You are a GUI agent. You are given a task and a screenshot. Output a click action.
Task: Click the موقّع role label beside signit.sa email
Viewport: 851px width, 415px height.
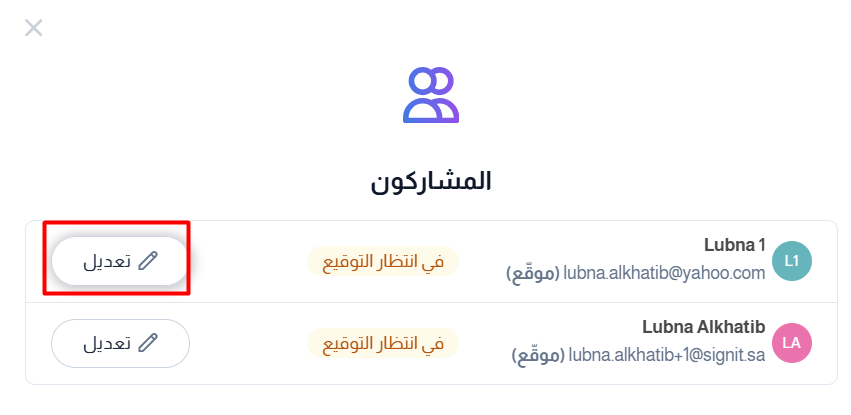tap(538, 355)
